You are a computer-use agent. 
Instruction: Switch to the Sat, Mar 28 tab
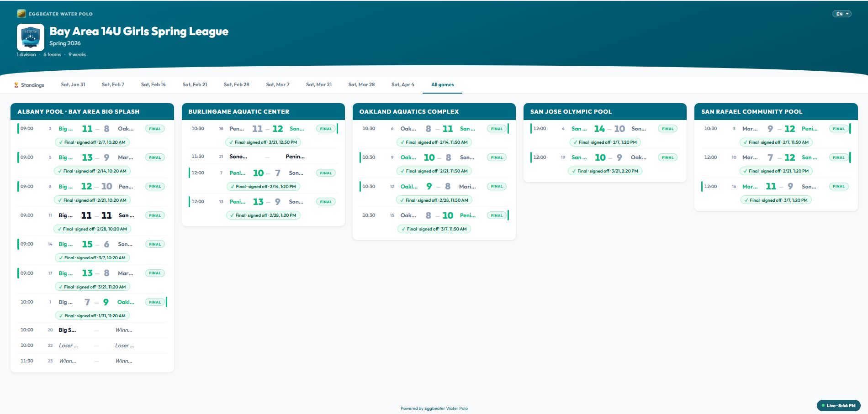coord(361,85)
